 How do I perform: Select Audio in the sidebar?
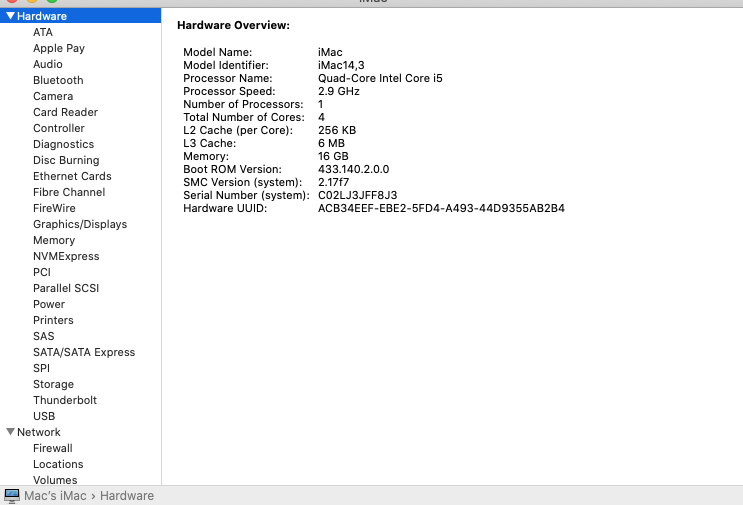coord(47,64)
